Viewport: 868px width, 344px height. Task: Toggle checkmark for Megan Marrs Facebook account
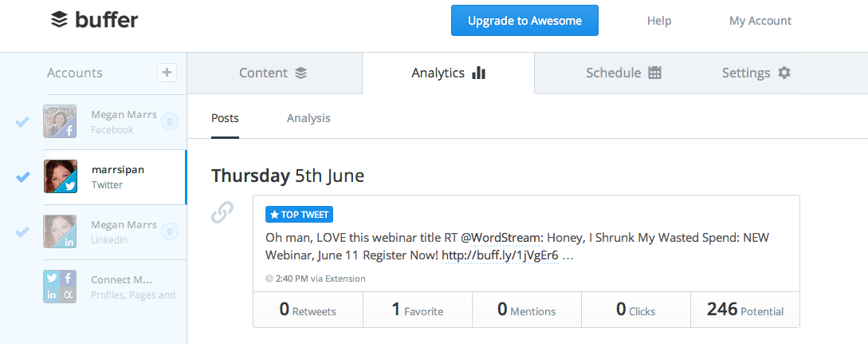[x=22, y=121]
